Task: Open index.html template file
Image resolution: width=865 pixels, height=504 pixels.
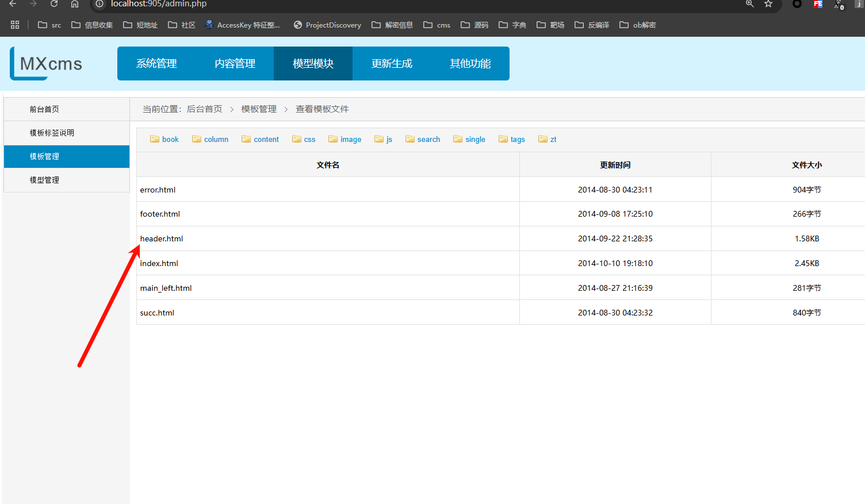Action: point(159,263)
